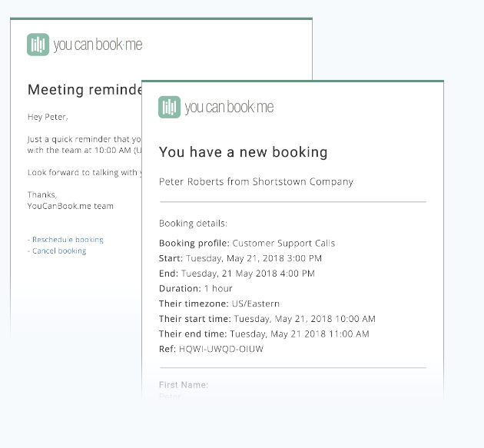Click the YouCanBook.me logo icon in front email
484x448 pixels.
click(x=169, y=108)
